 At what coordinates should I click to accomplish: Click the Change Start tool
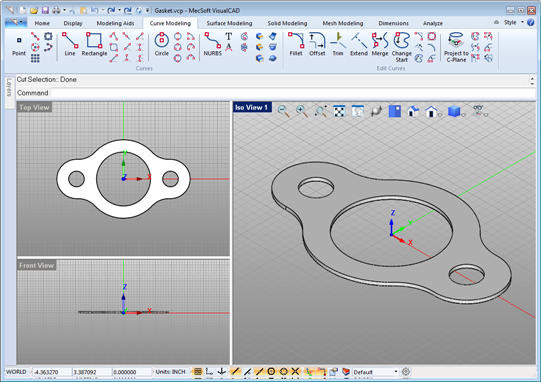tap(402, 47)
